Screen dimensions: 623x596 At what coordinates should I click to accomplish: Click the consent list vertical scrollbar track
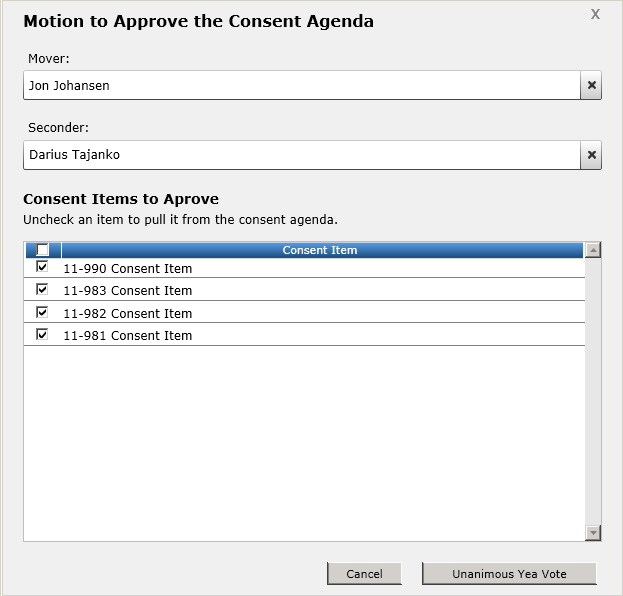pos(593,400)
